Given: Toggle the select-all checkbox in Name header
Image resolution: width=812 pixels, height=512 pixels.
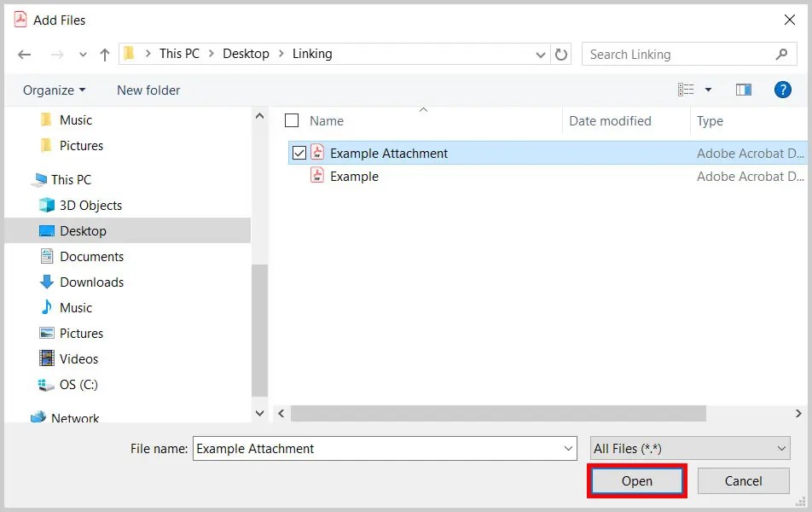Looking at the screenshot, I should pos(290,120).
